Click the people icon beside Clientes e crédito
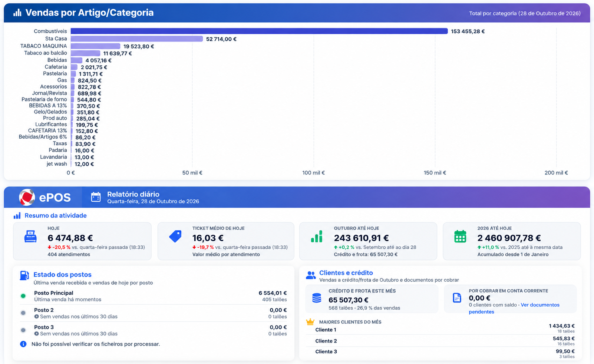The width and height of the screenshot is (594, 364). 311,275
